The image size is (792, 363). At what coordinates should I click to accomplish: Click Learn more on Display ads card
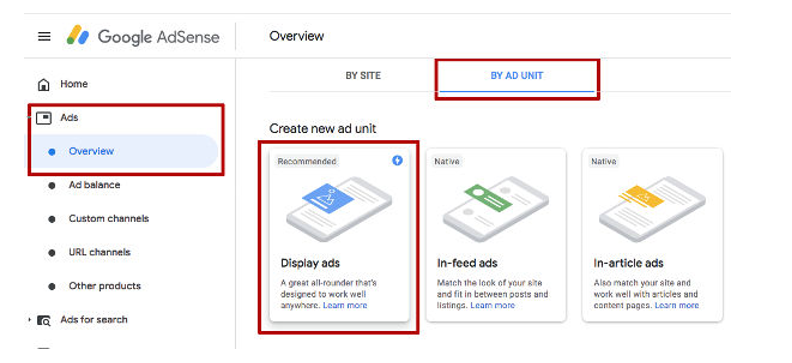click(x=345, y=305)
